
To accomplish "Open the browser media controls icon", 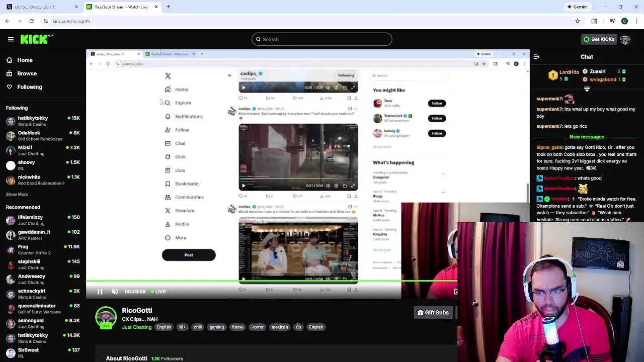I will (612, 21).
